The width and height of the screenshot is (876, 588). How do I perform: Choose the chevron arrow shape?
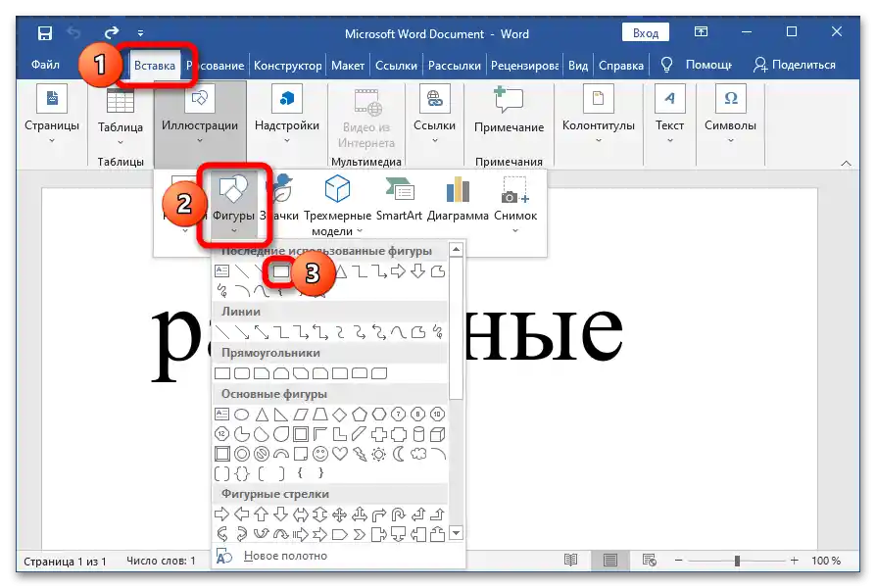(360, 534)
